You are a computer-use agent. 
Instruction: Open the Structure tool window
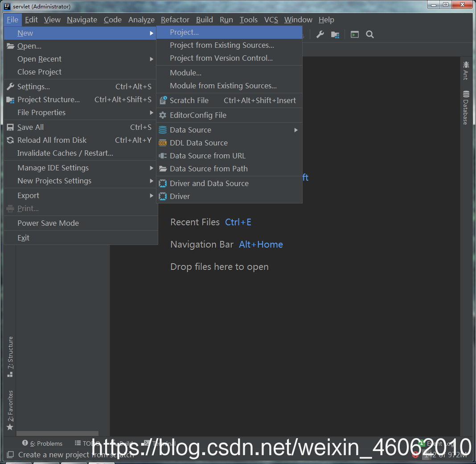[10, 356]
